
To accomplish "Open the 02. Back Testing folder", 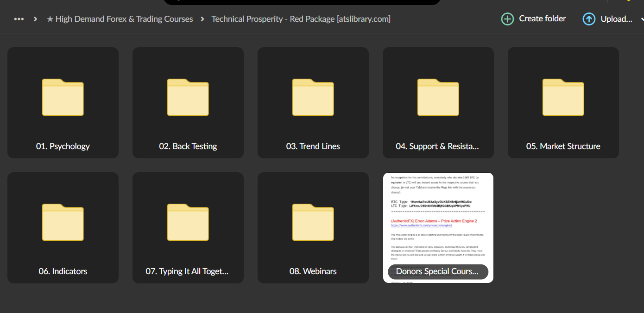I will [x=188, y=103].
